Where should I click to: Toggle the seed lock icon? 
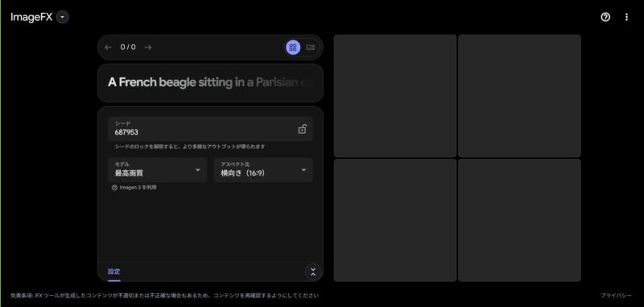303,129
